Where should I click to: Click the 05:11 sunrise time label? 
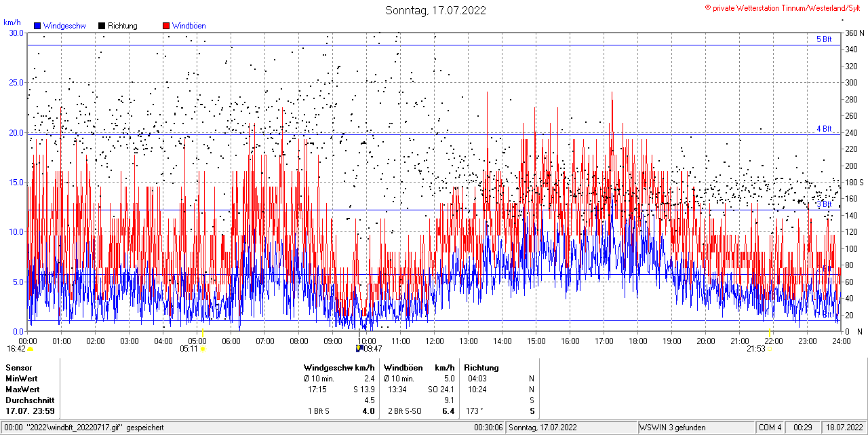coord(189,349)
